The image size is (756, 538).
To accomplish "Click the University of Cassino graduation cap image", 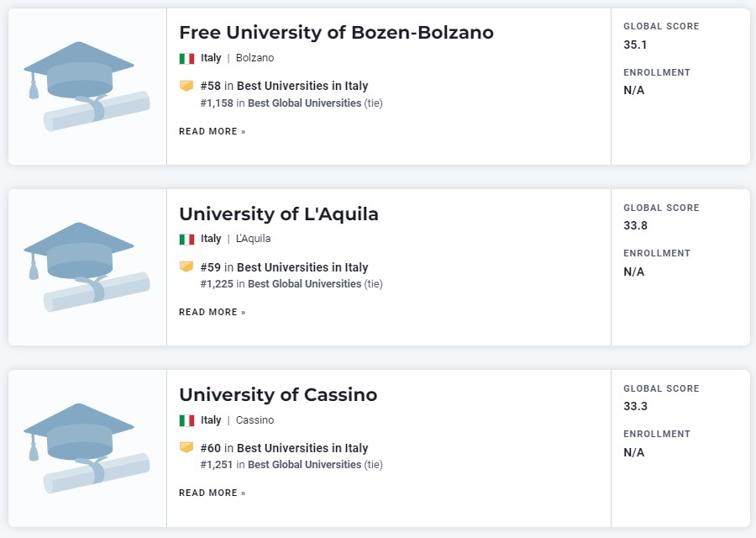I will (x=87, y=448).
